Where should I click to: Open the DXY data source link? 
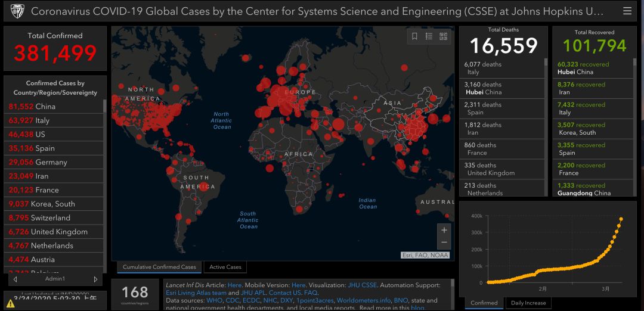click(287, 300)
